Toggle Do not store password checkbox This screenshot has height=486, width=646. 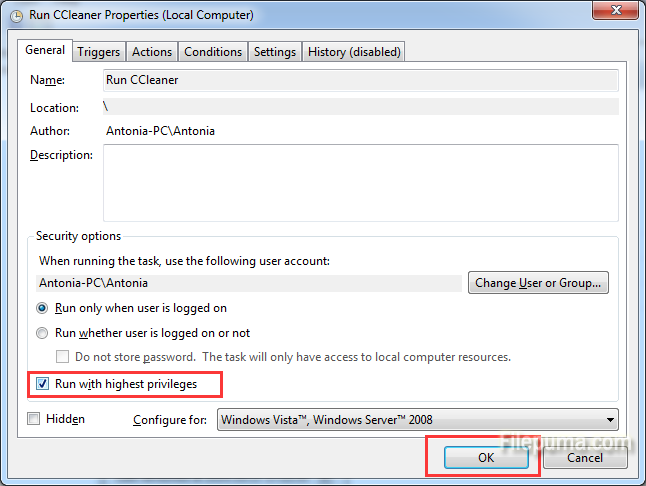63,357
